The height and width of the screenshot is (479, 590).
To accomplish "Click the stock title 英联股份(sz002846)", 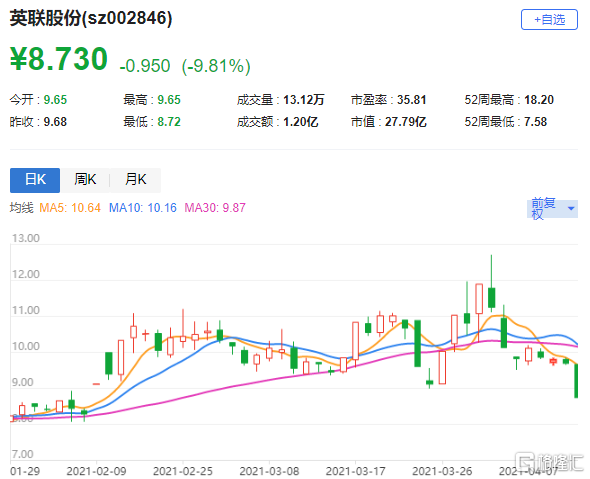I will 91,18.
